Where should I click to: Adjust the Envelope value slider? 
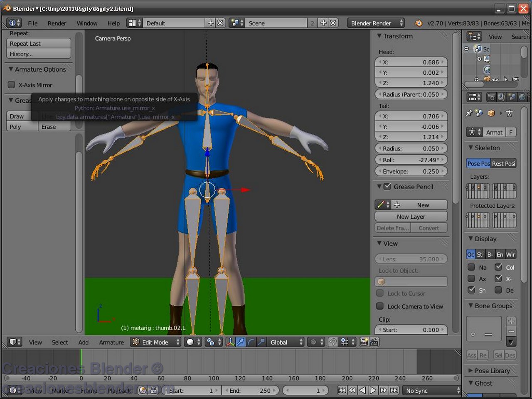click(x=411, y=171)
